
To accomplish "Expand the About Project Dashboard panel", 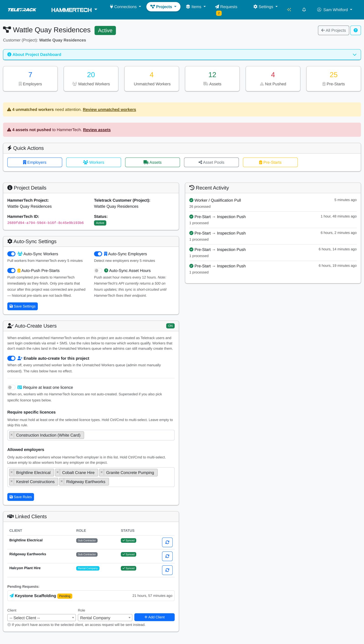I will (182, 54).
